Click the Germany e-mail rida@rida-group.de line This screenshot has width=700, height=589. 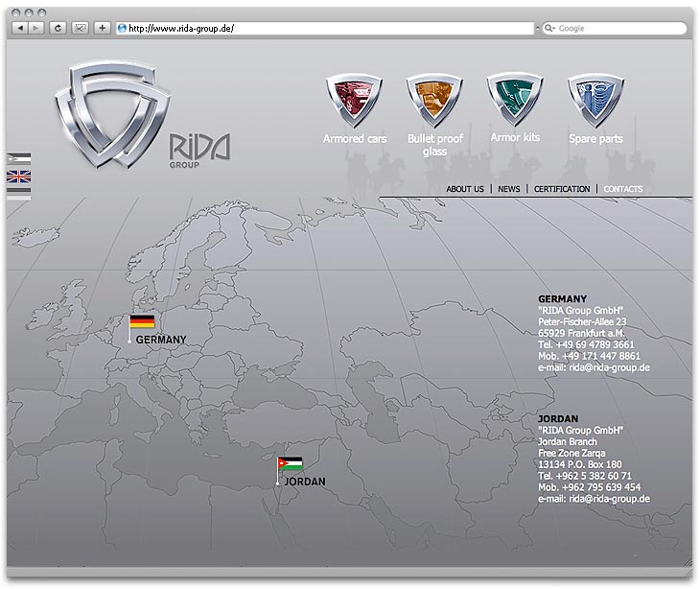click(x=594, y=367)
